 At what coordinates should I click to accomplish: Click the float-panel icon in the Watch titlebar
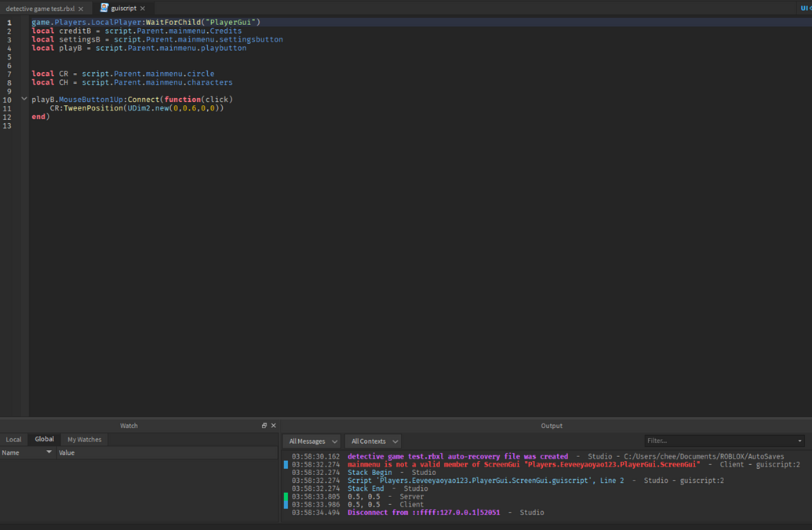264,425
